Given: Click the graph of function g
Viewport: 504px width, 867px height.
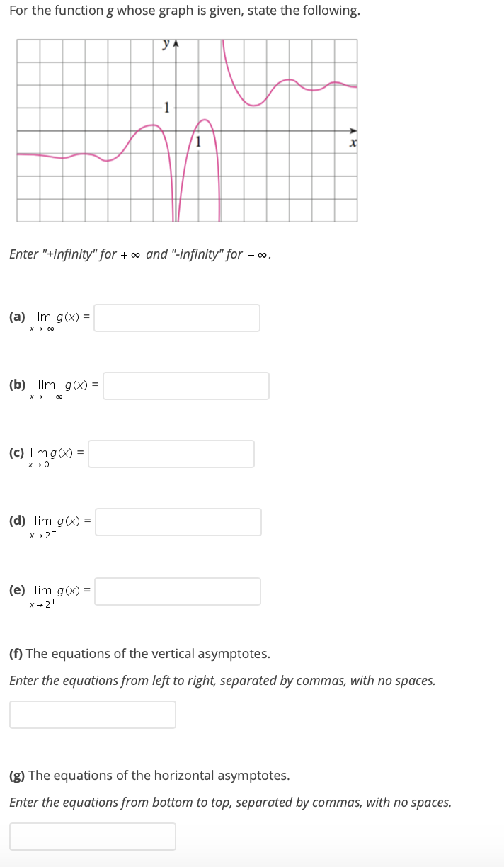Looking at the screenshot, I should tap(188, 130).
